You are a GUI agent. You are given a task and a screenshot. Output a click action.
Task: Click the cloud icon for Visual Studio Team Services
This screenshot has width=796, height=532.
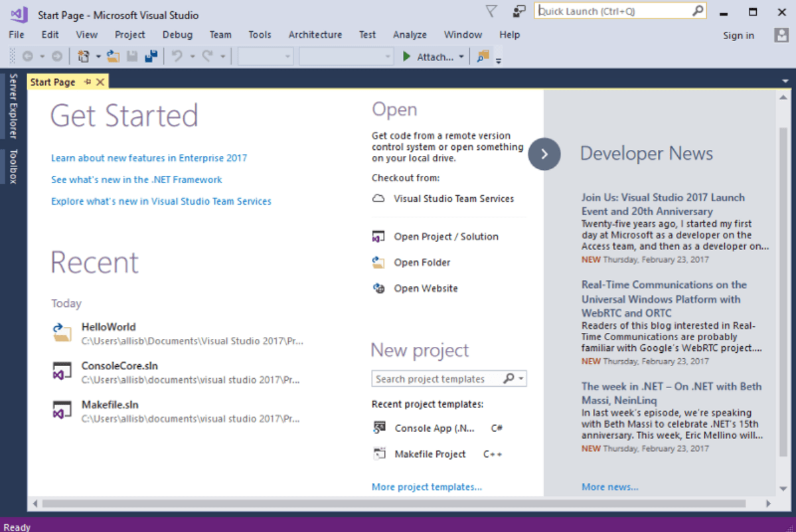(378, 198)
